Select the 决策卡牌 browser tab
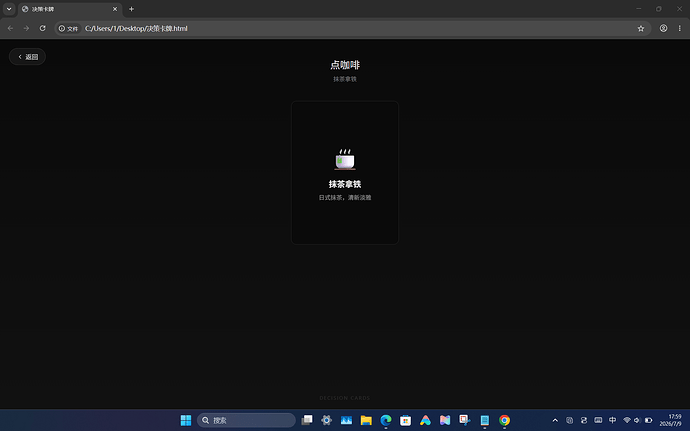 (x=66, y=9)
